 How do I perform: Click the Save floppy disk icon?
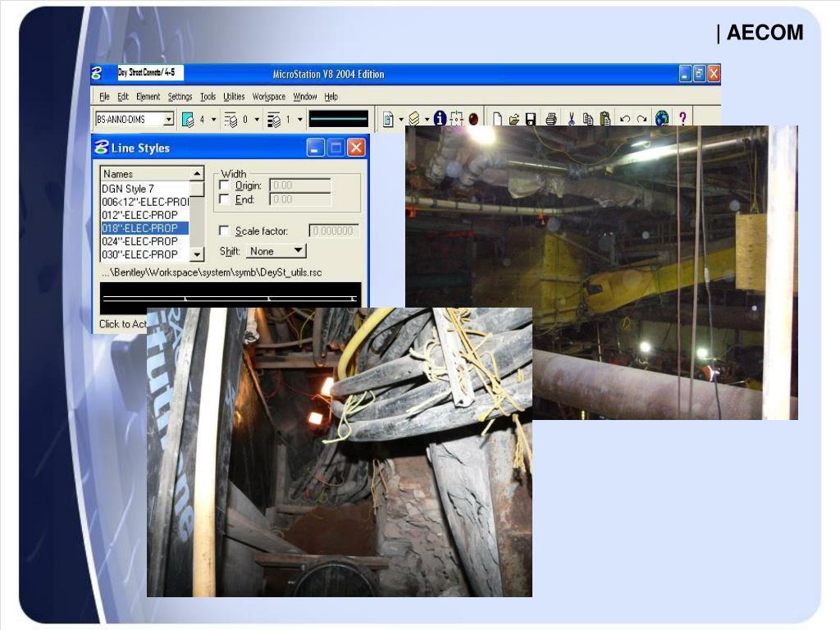[x=531, y=119]
